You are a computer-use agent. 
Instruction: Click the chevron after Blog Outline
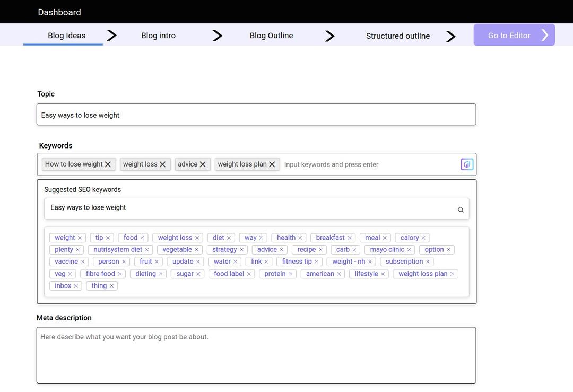(x=329, y=36)
